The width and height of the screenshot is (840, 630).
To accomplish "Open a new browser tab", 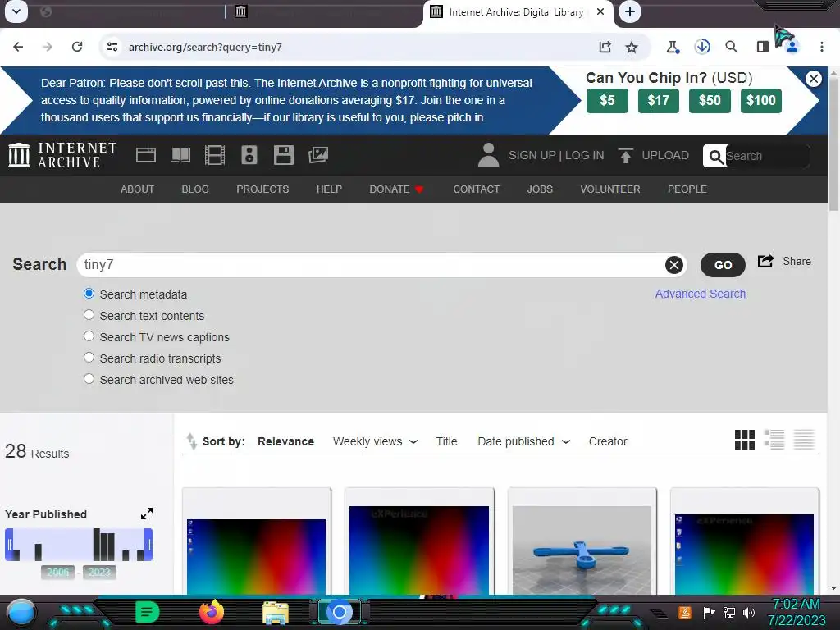I will [630, 11].
